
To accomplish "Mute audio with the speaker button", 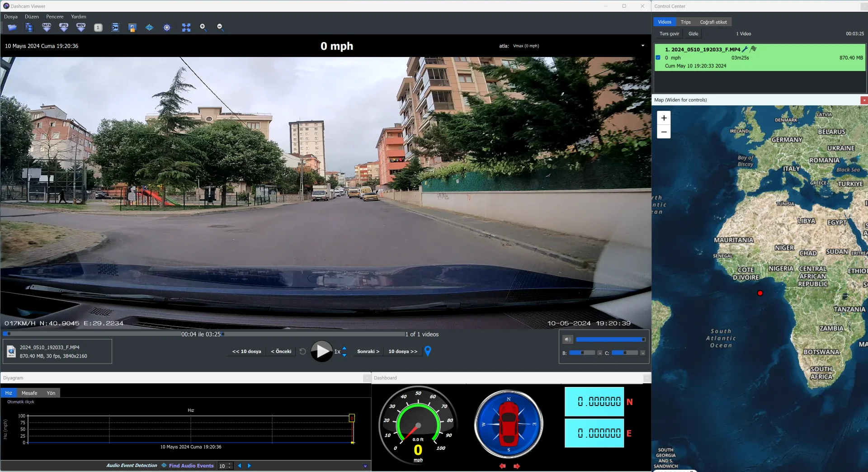I will tap(568, 339).
